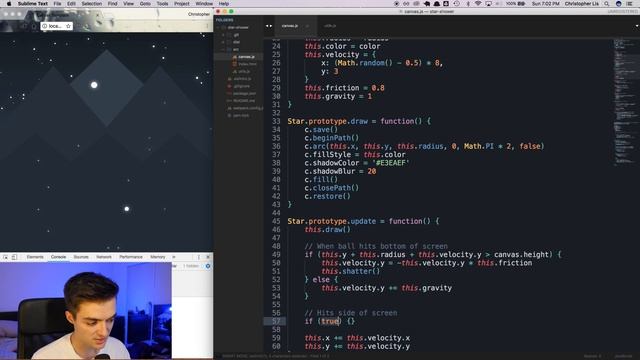Click the Spotlight search icon in menu bar
Screen dimensions: 640x360
tap(607, 4)
